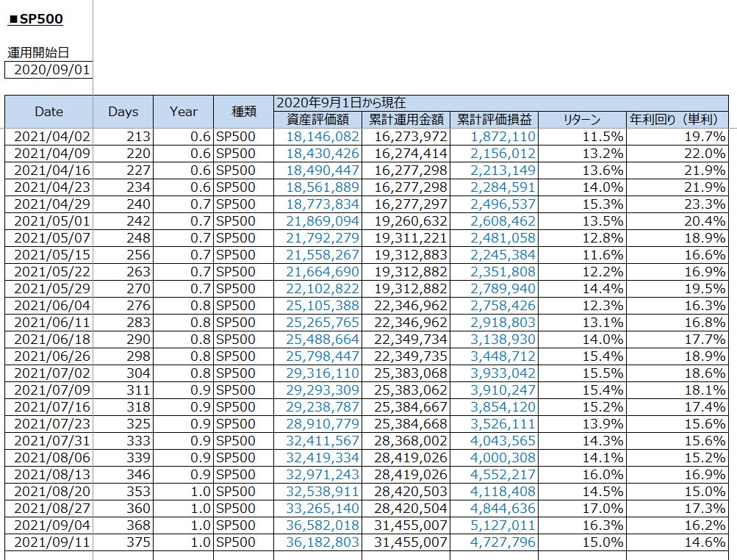Select the start date 2020/09/01 cell

coord(48,70)
